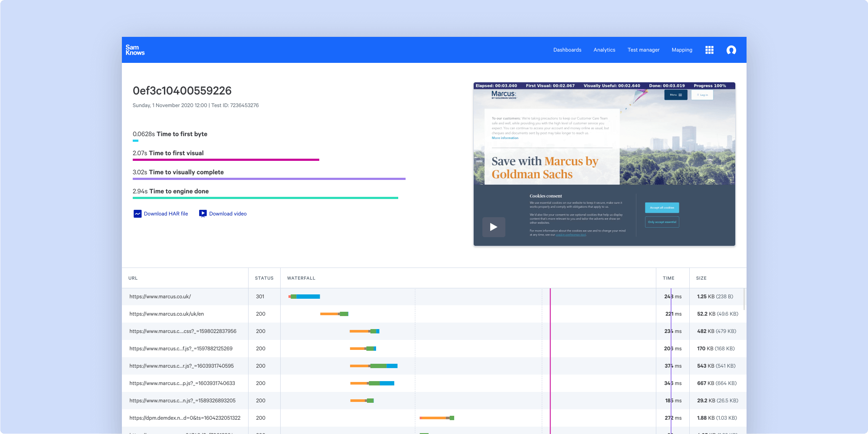This screenshot has height=434, width=868.
Task: Click the 1.88 KB size cell
Action: 717,418
